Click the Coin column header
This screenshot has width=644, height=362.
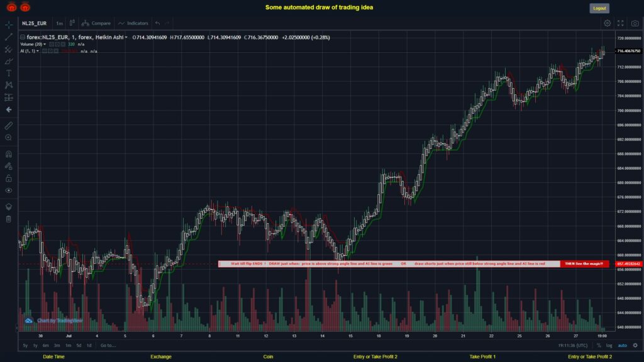click(268, 357)
